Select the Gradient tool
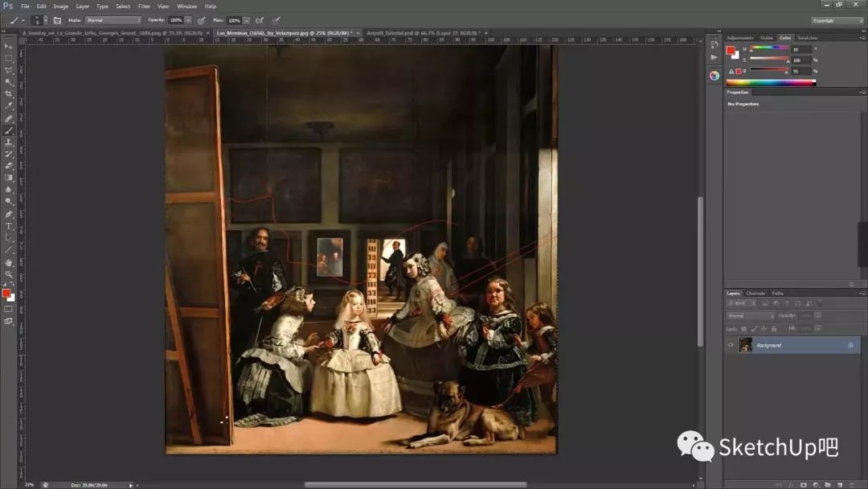Image resolution: width=868 pixels, height=489 pixels. coord(8,178)
